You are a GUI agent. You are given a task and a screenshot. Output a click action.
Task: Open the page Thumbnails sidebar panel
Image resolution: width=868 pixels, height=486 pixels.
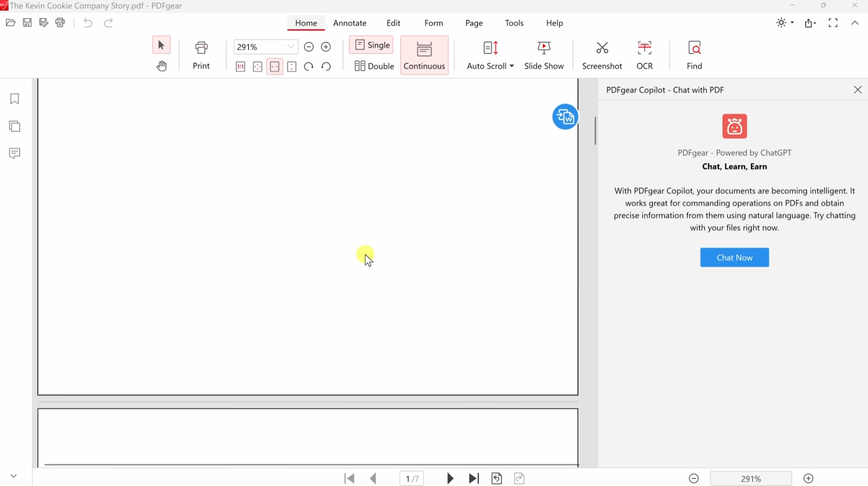(15, 126)
